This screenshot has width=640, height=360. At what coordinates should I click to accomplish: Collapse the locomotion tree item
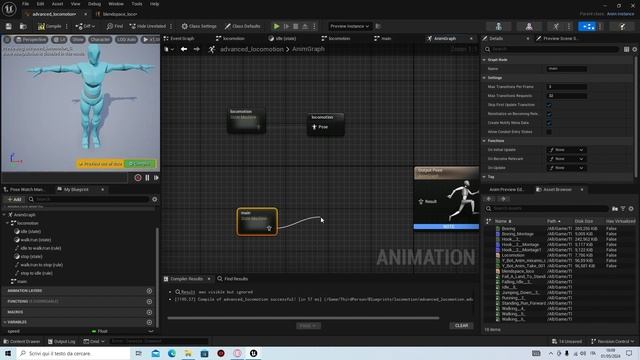point(7,223)
